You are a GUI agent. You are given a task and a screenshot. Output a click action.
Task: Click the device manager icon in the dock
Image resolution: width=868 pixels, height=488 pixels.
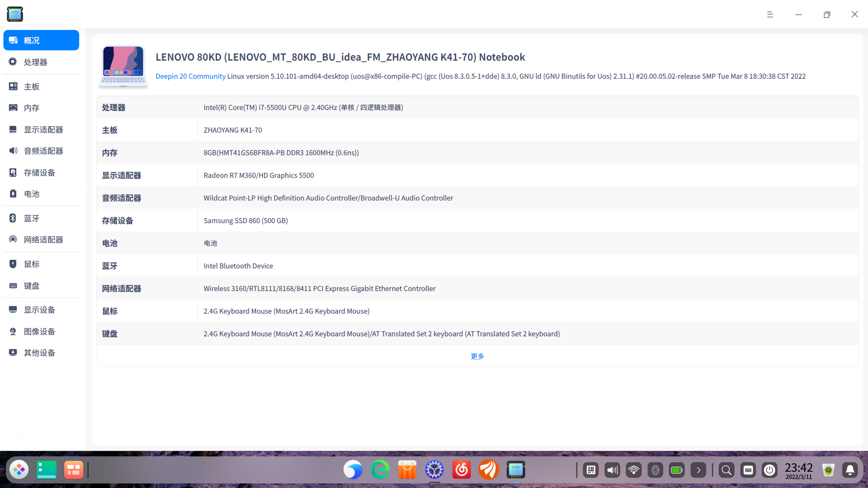pyautogui.click(x=516, y=470)
